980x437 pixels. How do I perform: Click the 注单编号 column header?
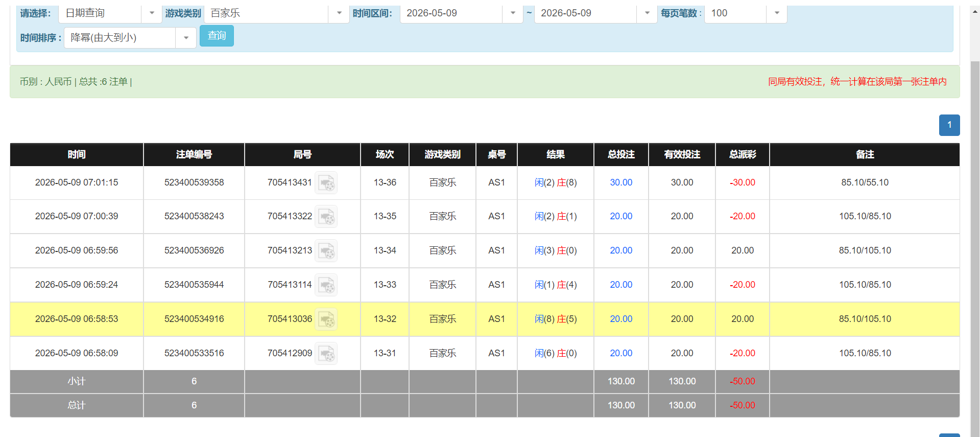point(194,154)
